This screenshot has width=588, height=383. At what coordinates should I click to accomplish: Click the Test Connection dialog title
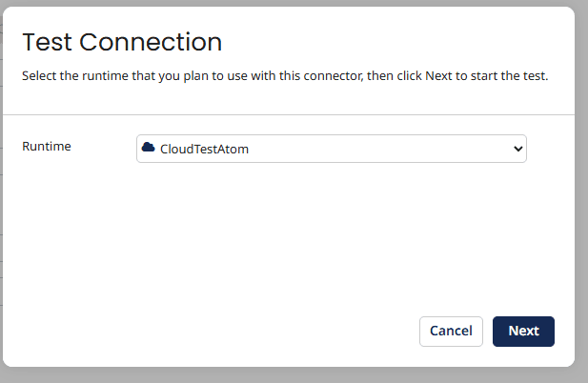tap(122, 42)
